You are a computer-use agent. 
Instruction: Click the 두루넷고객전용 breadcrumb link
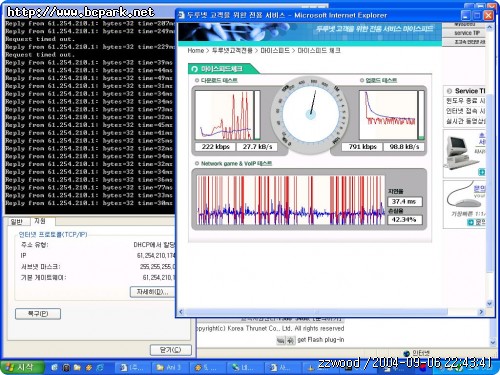click(232, 51)
